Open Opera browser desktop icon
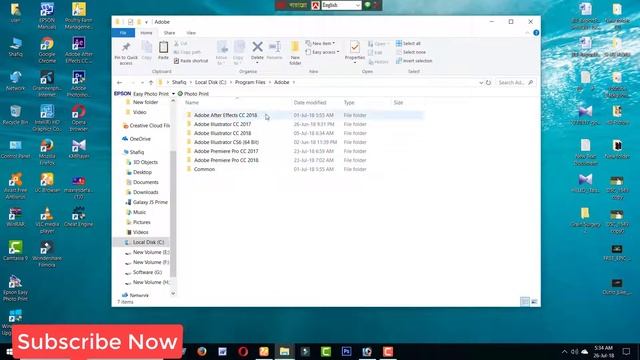 [x=78, y=118]
